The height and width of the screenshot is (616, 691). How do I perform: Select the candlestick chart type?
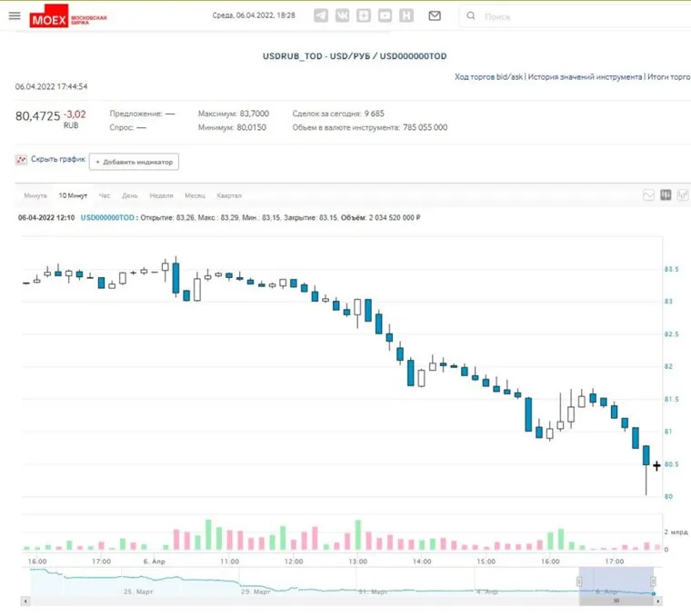[666, 194]
